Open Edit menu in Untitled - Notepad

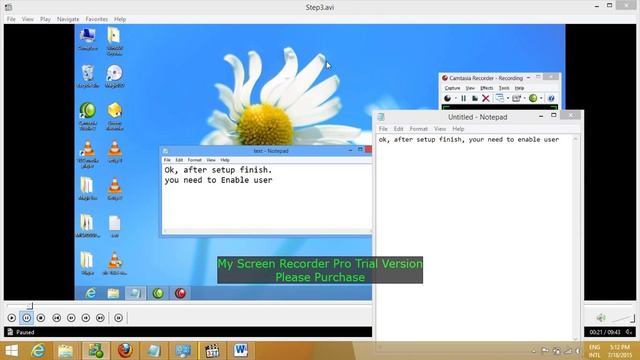click(x=398, y=129)
